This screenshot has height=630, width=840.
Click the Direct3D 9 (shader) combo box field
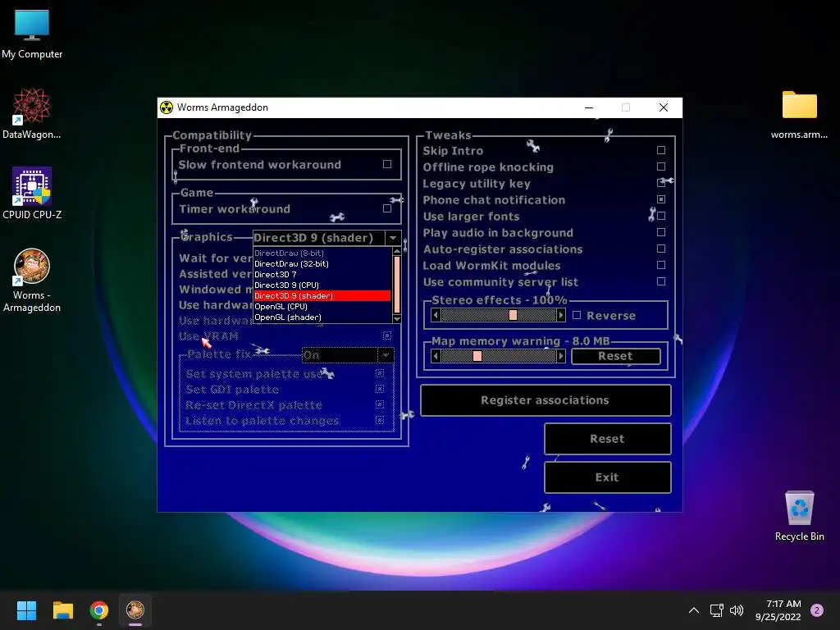(319, 237)
